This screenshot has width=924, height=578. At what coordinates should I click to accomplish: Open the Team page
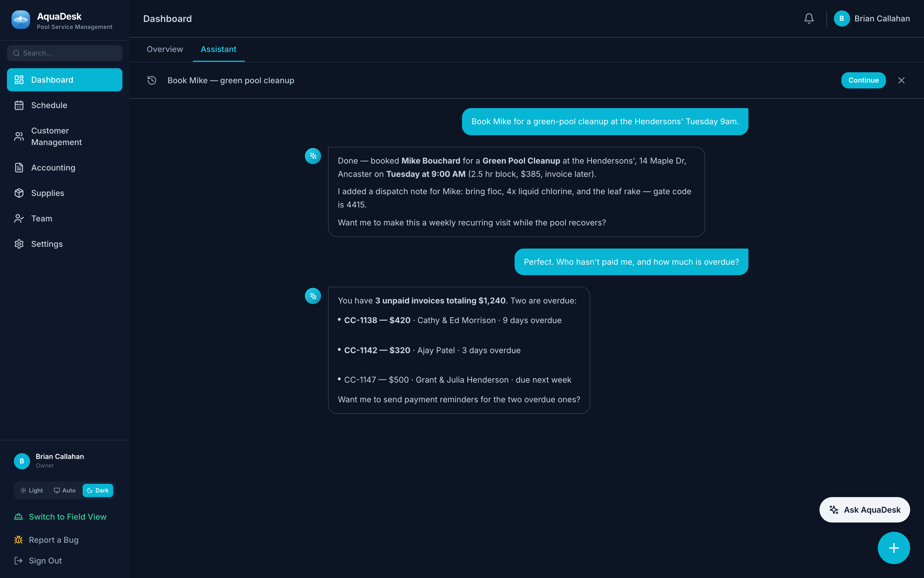(64, 218)
